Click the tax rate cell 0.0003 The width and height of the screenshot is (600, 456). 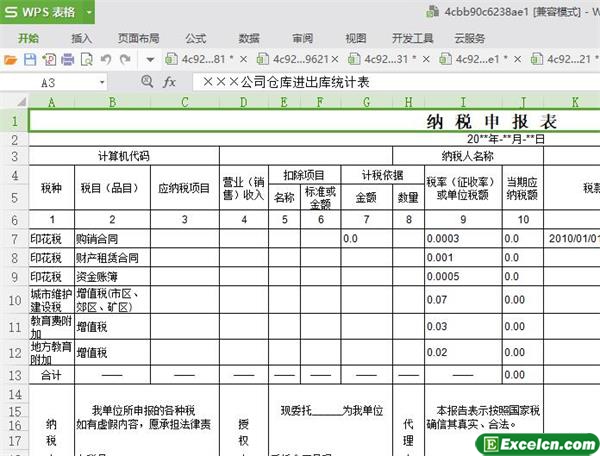tap(463, 239)
